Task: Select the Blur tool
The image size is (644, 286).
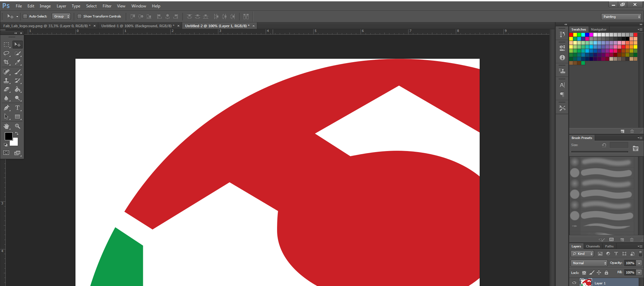Action: [6, 98]
